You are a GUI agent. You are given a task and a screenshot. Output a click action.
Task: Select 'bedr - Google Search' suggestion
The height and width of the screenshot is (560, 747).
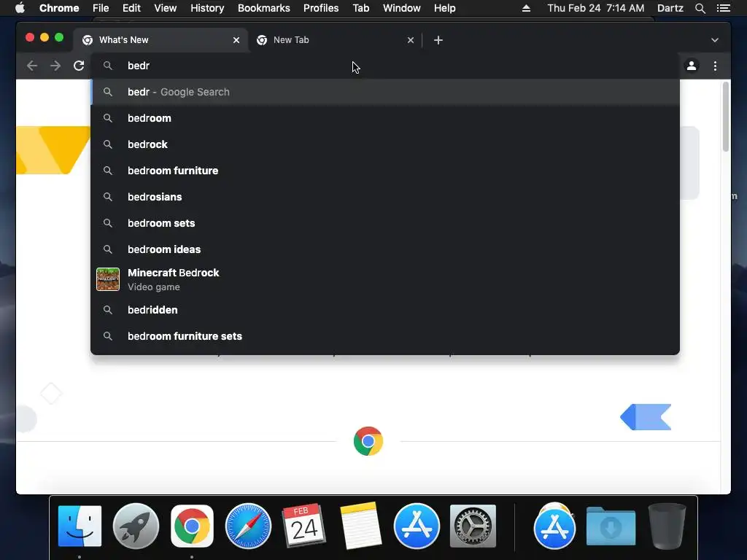click(385, 92)
